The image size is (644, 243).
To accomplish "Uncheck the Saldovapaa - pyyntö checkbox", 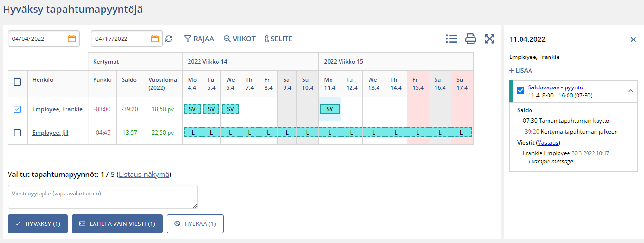I will (x=521, y=90).
